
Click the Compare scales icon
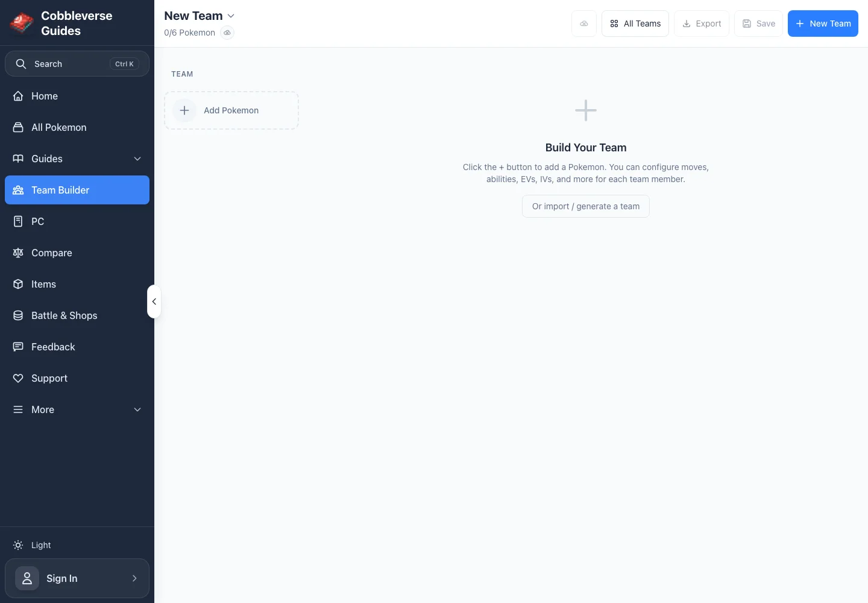18,253
